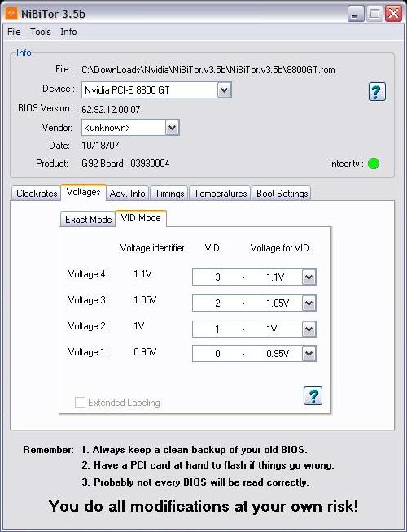The height and width of the screenshot is (532, 407).
Task: Open the Tools menu
Action: click(x=41, y=32)
